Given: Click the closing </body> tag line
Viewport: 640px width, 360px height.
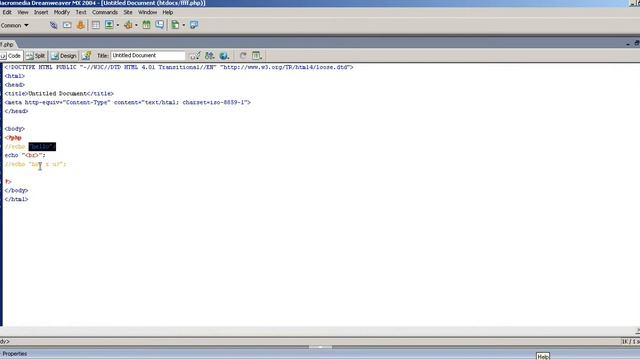Looking at the screenshot, I should point(16,190).
